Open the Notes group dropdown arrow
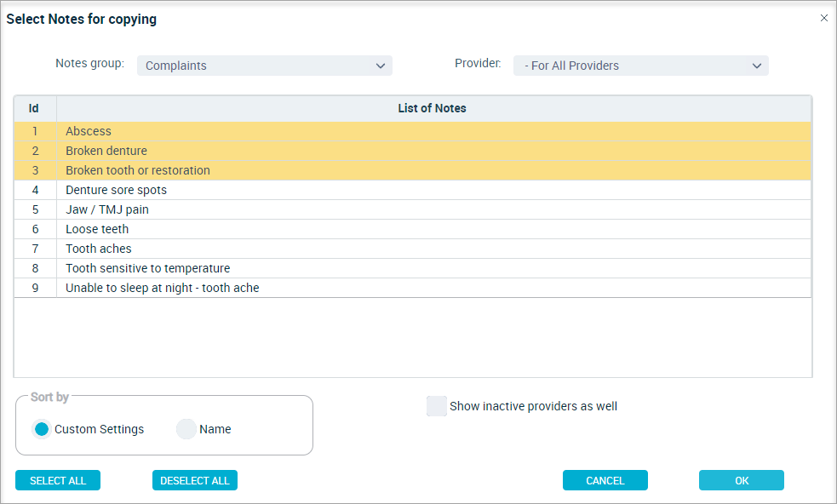Screen dimensions: 837x504 click(380, 66)
